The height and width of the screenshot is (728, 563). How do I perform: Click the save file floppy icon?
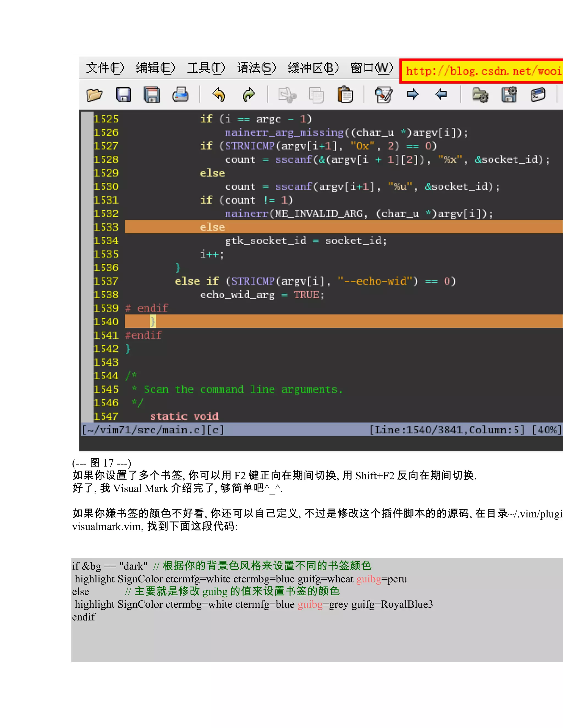[123, 95]
